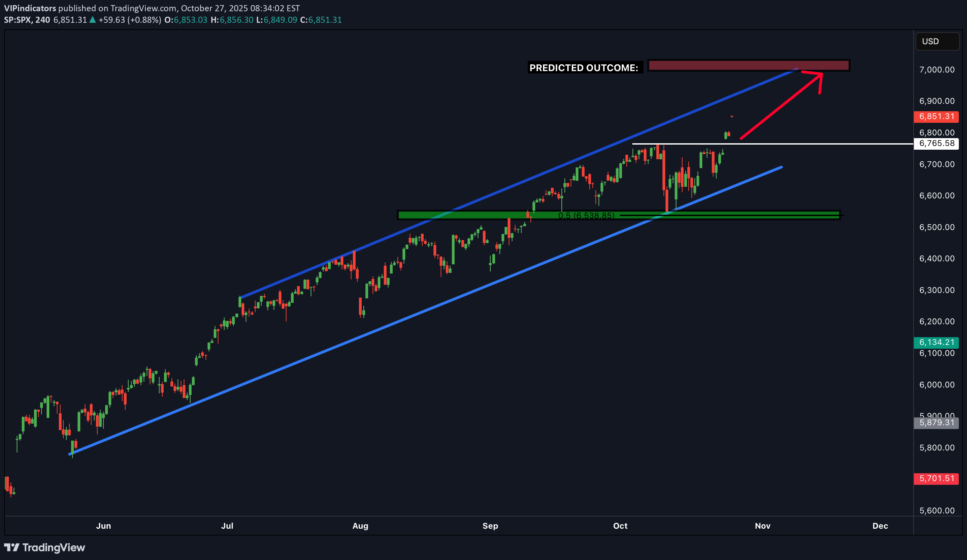Viewport: 967px width, 560px height.
Task: Click the SP:SPX, 240 symbol title
Action: [27, 20]
